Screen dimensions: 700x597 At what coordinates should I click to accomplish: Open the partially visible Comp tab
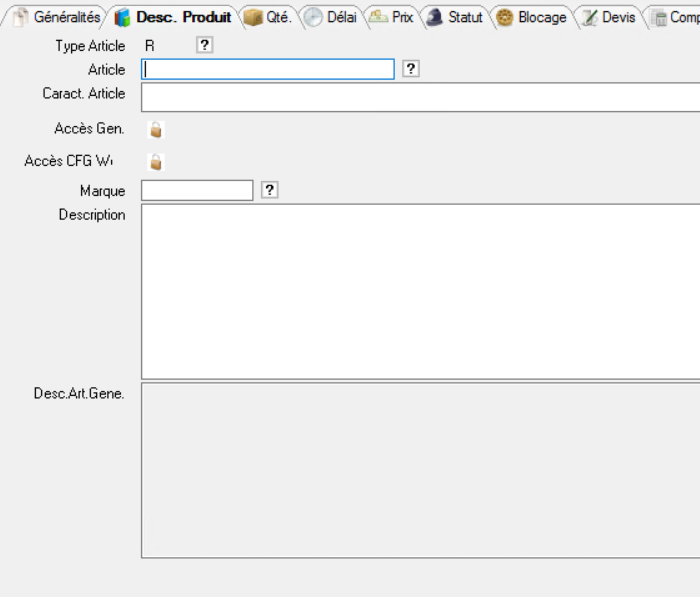pyautogui.click(x=673, y=17)
